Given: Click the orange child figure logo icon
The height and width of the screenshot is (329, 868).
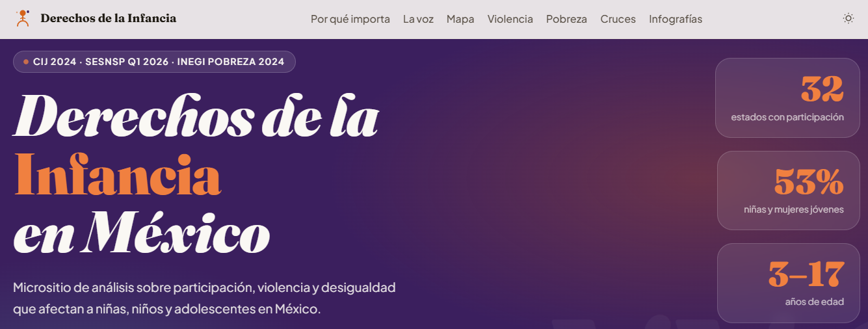Looking at the screenshot, I should tap(23, 19).
